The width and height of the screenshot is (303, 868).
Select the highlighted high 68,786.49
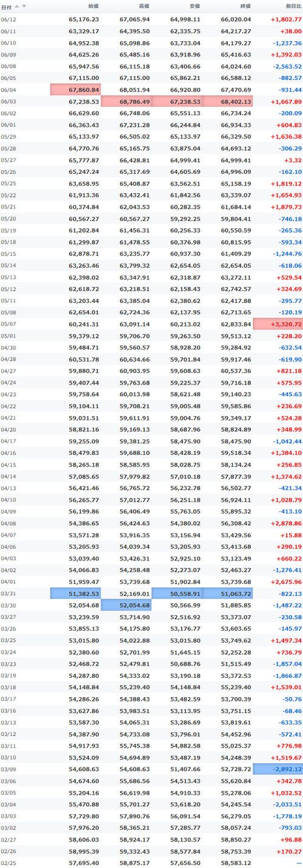pyautogui.click(x=126, y=102)
